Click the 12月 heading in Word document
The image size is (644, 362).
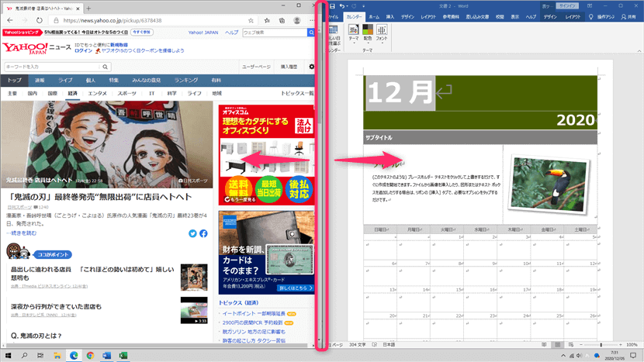(400, 92)
